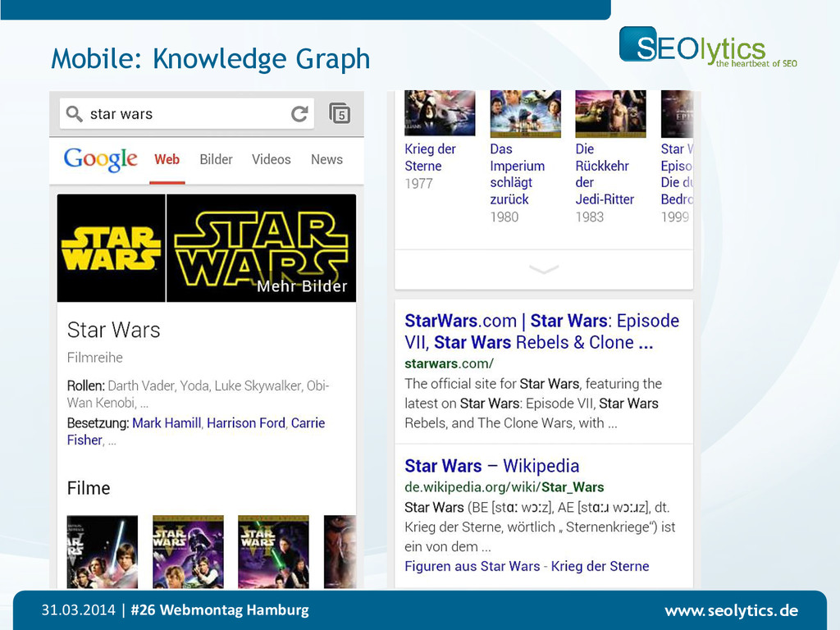Expand knowledge card with down chevron
Viewport: 840px width, 630px height.
(x=544, y=269)
